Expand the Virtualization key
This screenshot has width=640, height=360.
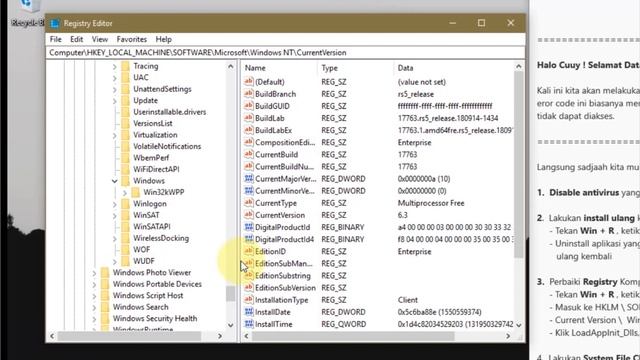pos(115,135)
